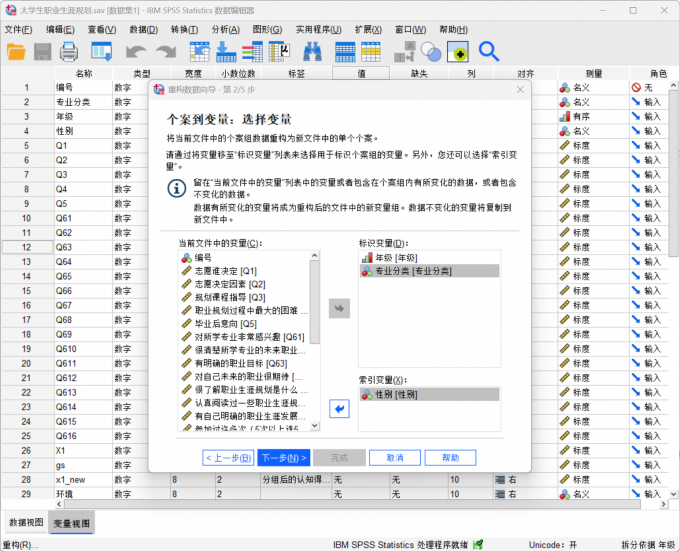Click ordinal measure icon for 年级 row
This screenshot has height=552, width=680.
[565, 117]
